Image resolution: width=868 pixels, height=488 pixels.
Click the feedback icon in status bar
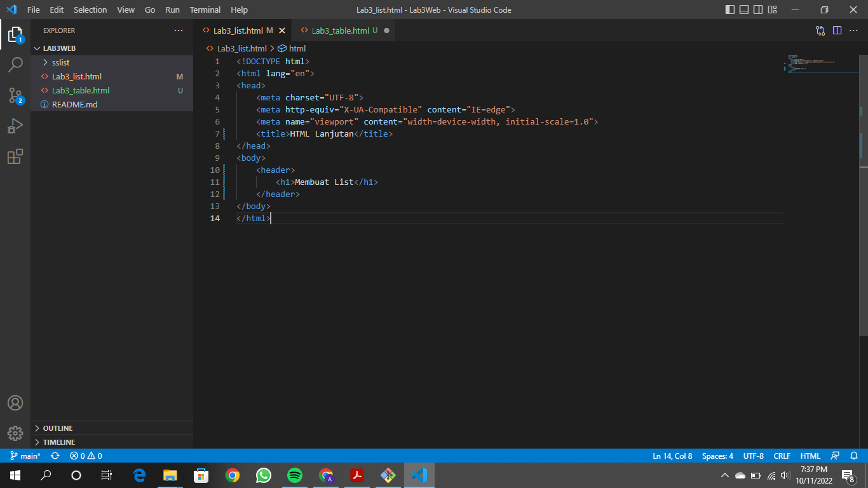point(836,456)
